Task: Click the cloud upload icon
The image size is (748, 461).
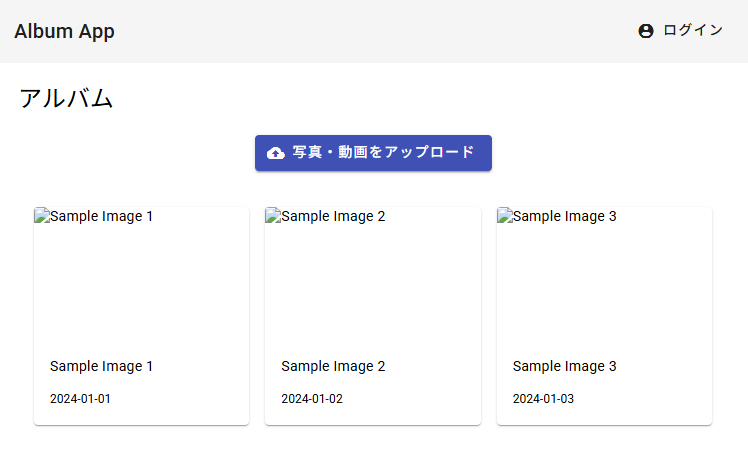Action: click(276, 153)
